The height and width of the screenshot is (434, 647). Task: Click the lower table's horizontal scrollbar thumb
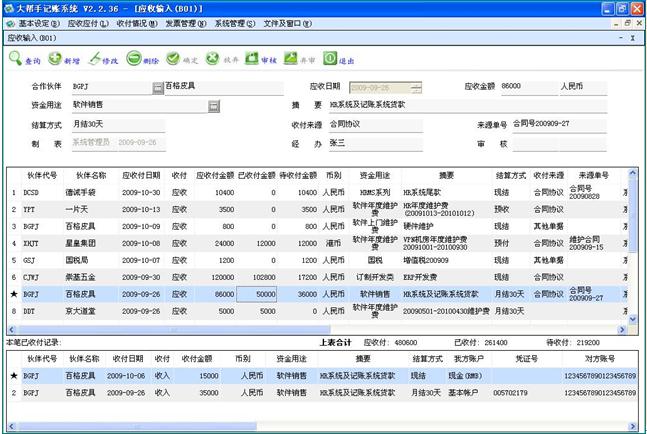point(137,426)
